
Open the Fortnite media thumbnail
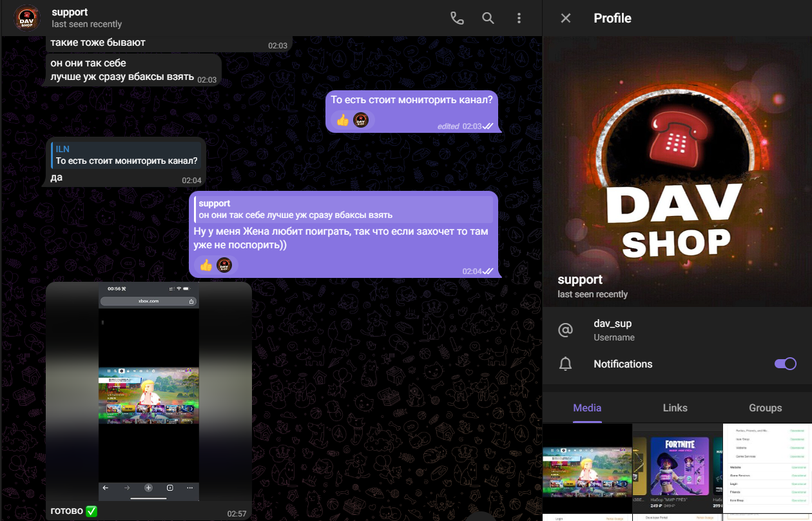[677, 468]
